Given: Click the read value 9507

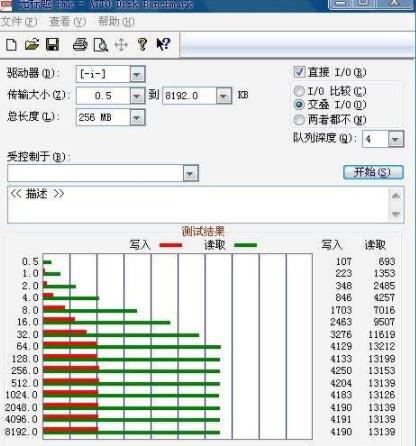Looking at the screenshot, I should click(384, 322).
